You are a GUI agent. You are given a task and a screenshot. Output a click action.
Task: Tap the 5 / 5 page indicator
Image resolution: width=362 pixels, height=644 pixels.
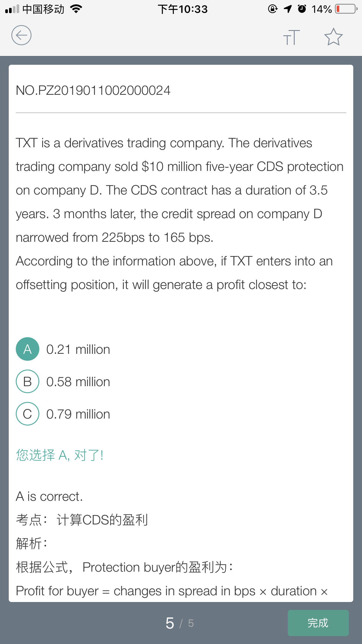pos(180,623)
